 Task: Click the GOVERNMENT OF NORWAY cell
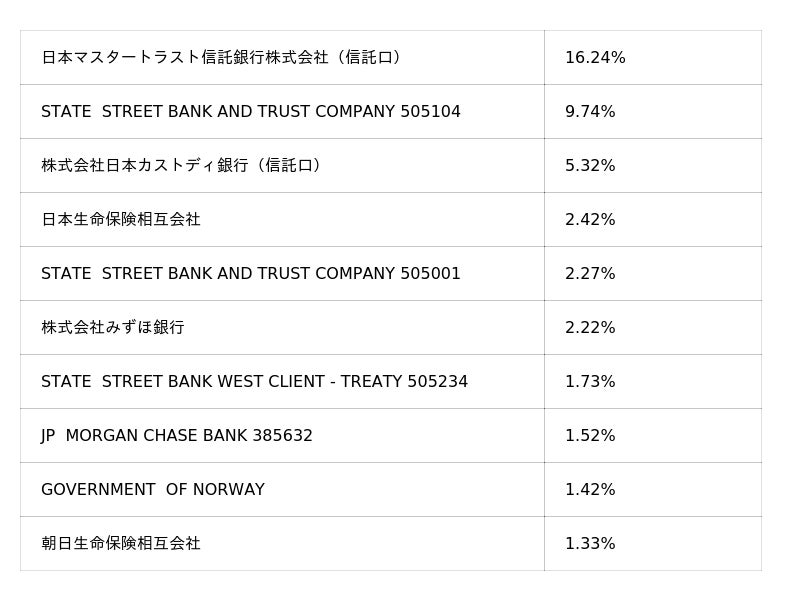point(153,490)
